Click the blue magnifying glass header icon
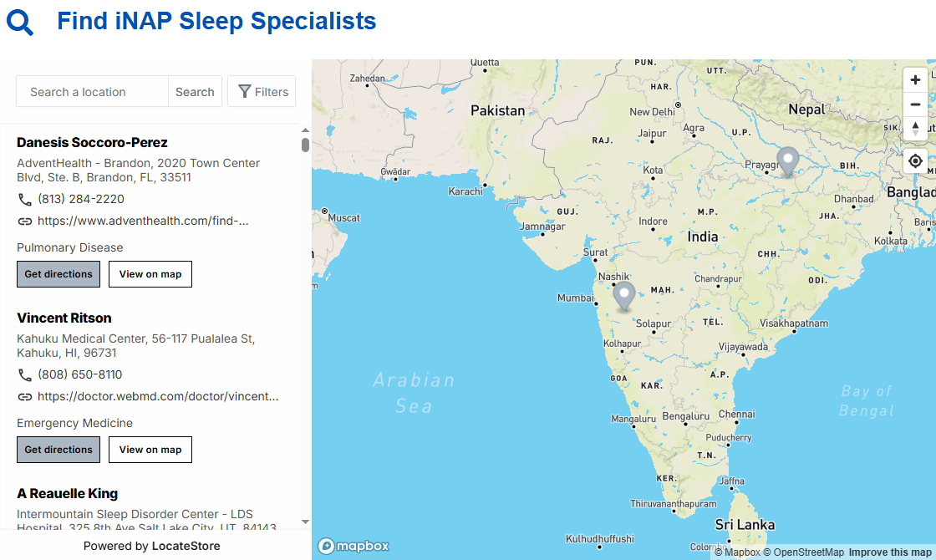936x560 pixels. point(20,22)
